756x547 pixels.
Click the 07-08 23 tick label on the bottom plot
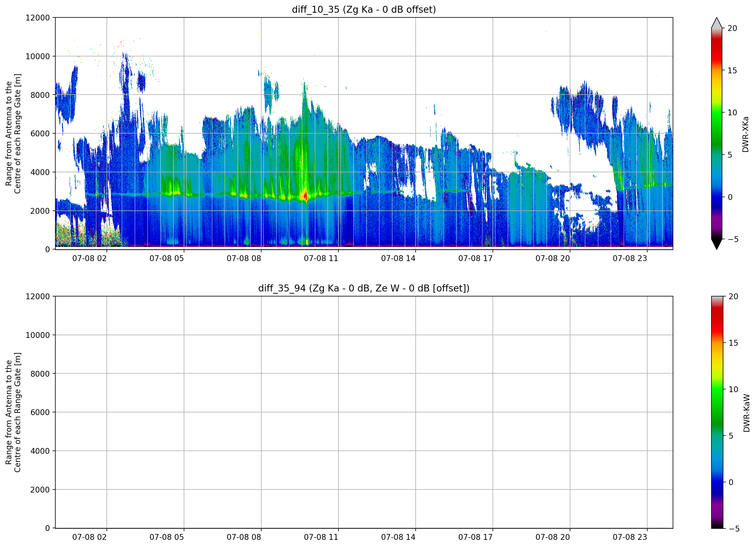pos(630,537)
